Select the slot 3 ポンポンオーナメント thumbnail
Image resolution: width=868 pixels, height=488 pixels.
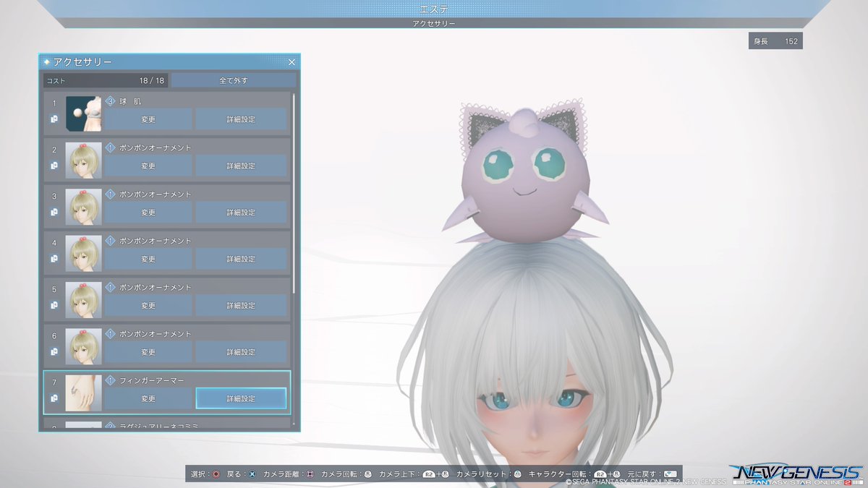pos(83,207)
